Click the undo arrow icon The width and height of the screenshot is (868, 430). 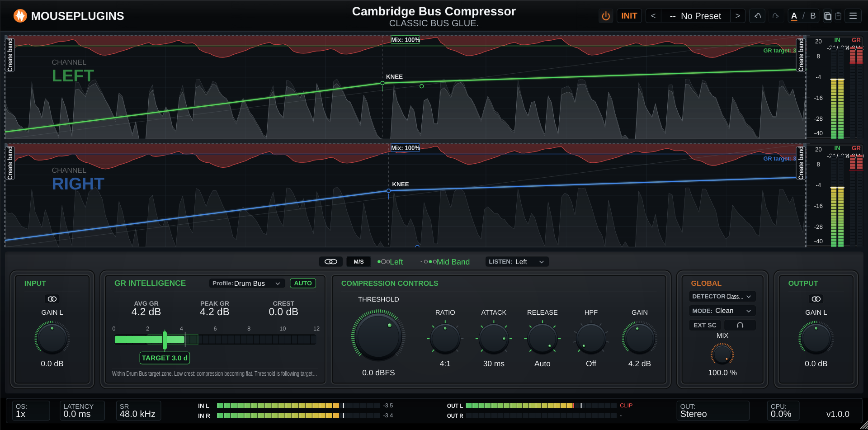pyautogui.click(x=758, y=16)
